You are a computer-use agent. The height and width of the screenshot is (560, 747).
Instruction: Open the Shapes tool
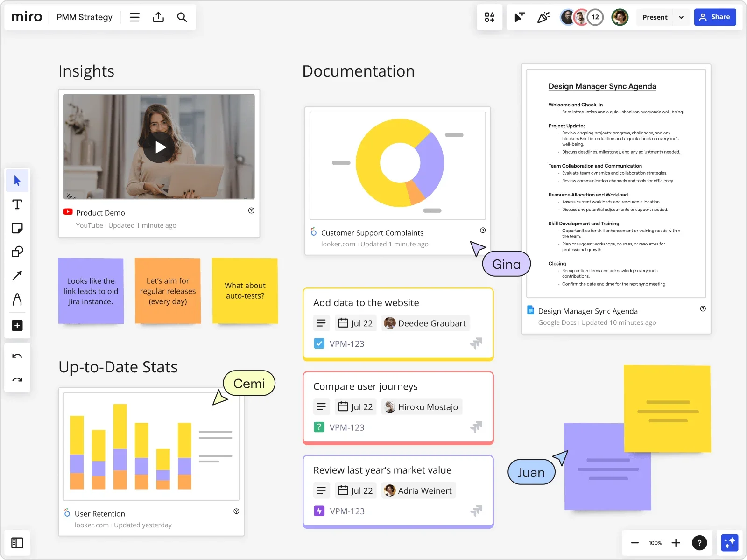17,252
